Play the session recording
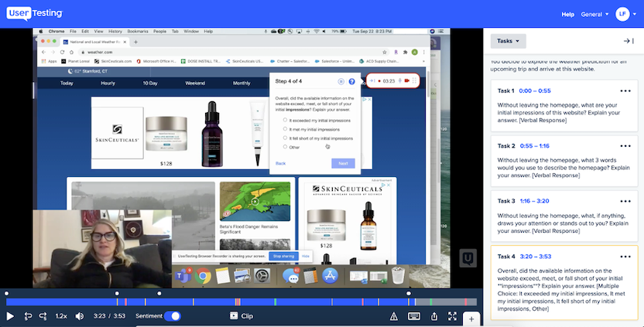Viewport: 644px width, 327px height. [10, 316]
